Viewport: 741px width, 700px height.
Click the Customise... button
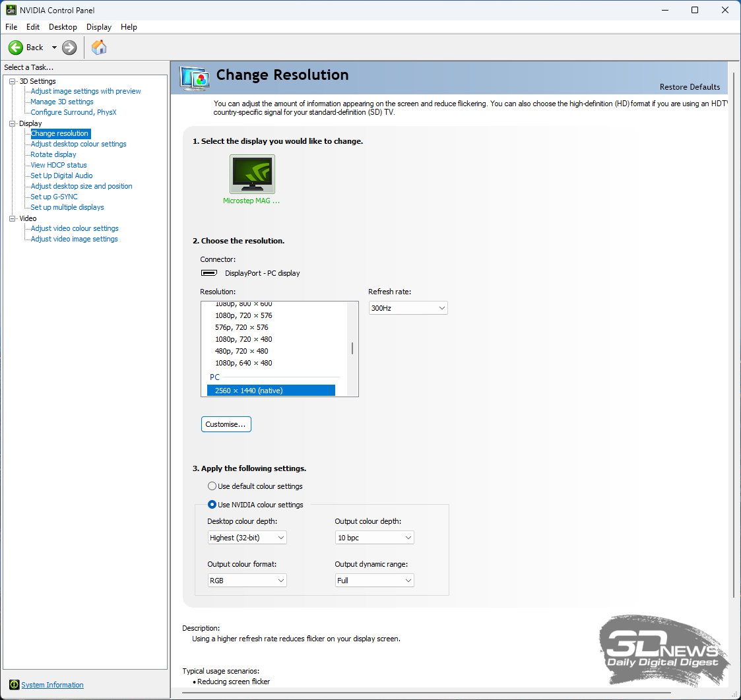[x=226, y=424]
